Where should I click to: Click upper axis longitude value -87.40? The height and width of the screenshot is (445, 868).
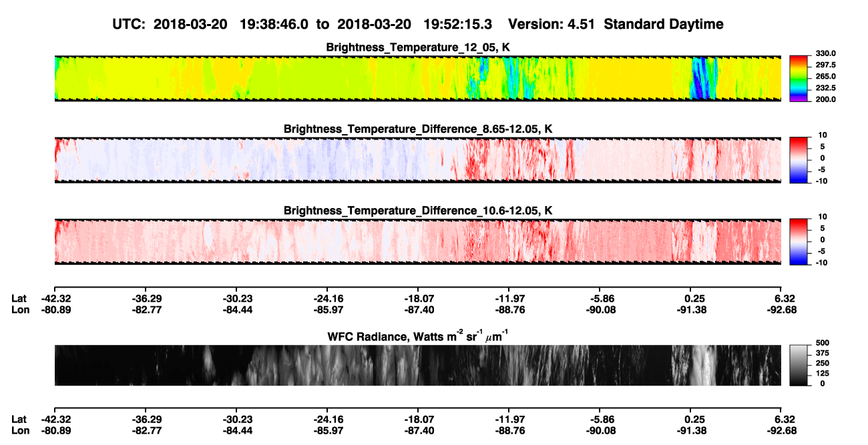418,310
